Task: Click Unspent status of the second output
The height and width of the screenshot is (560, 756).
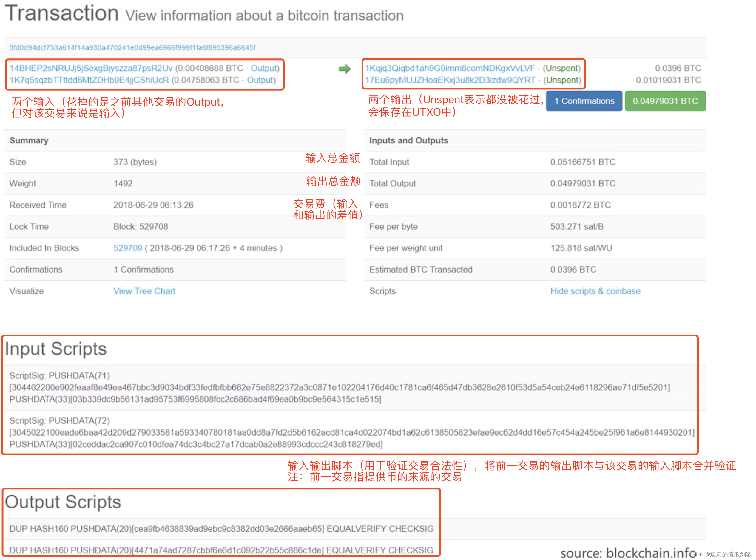Action: click(x=563, y=80)
